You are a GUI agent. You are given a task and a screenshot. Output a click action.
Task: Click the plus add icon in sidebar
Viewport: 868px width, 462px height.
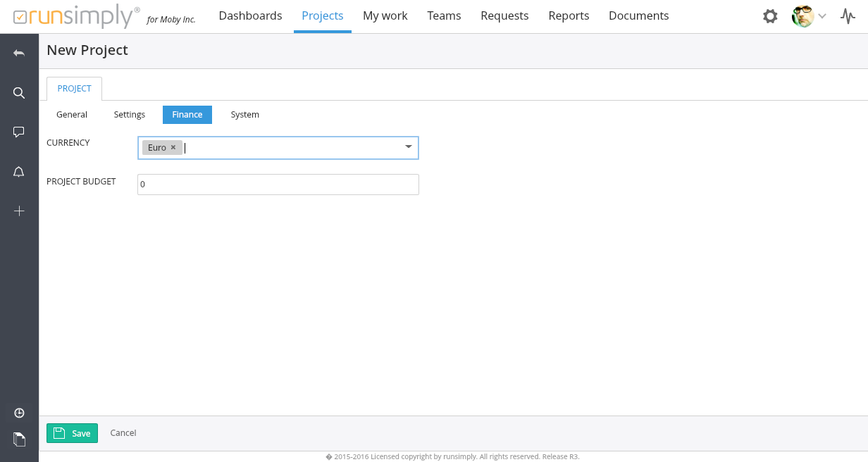(x=19, y=211)
